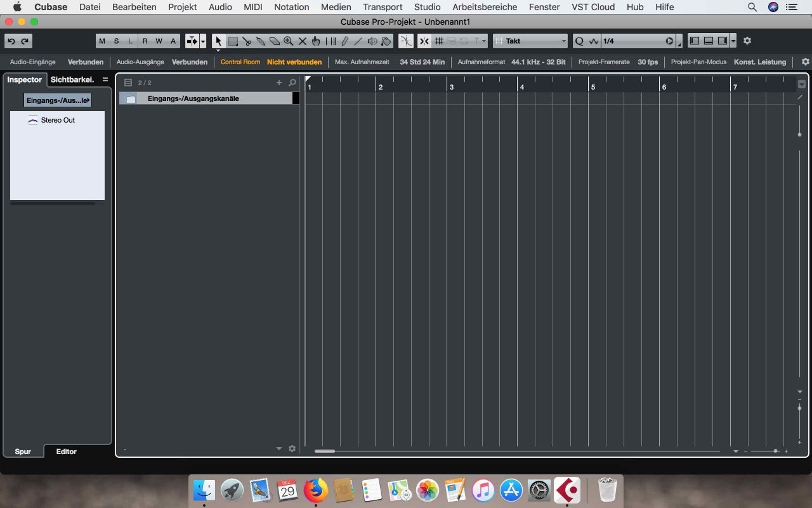Open Snap Type dropdown arrow

[x=483, y=41]
